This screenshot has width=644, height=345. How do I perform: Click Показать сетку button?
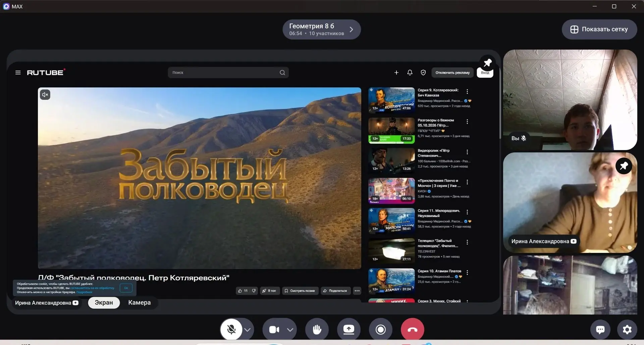[x=599, y=29]
